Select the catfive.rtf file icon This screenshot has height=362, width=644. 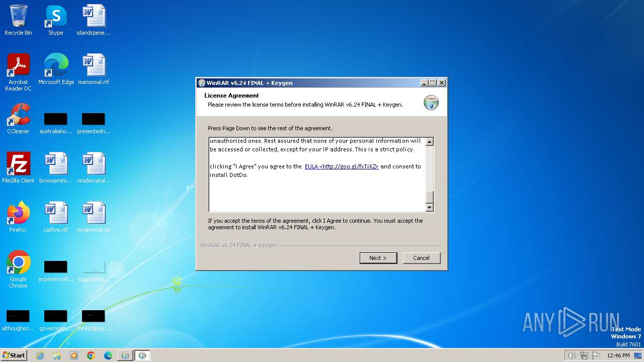[x=56, y=217]
